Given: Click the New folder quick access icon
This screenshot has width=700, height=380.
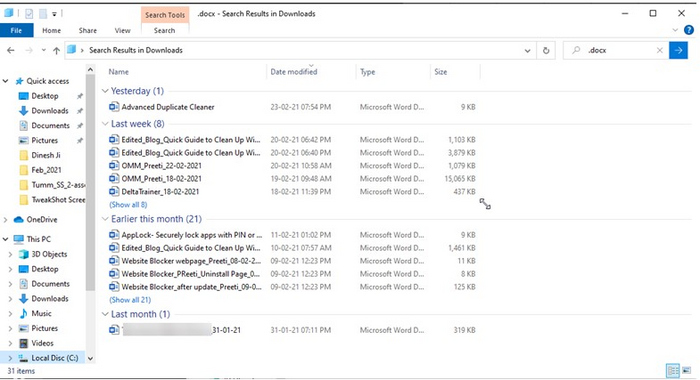Looking at the screenshot, I should [42, 14].
